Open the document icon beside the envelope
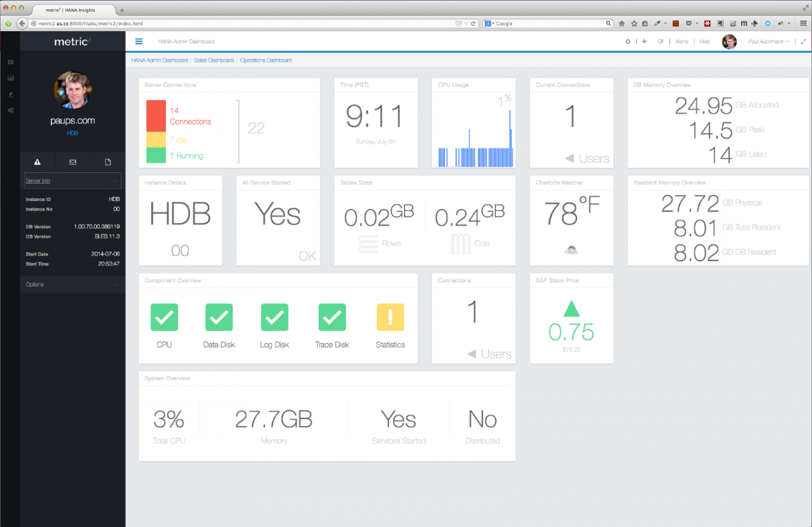812x527 pixels. point(108,162)
